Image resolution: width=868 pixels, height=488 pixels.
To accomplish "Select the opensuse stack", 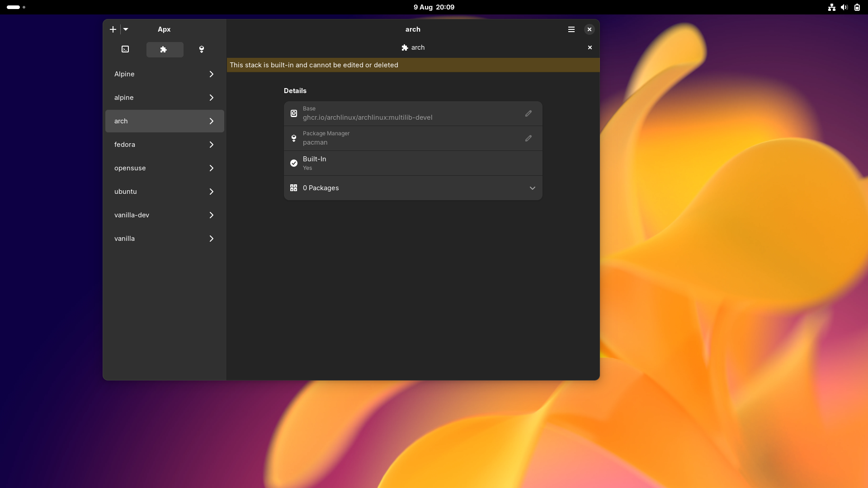I will pos(165,168).
